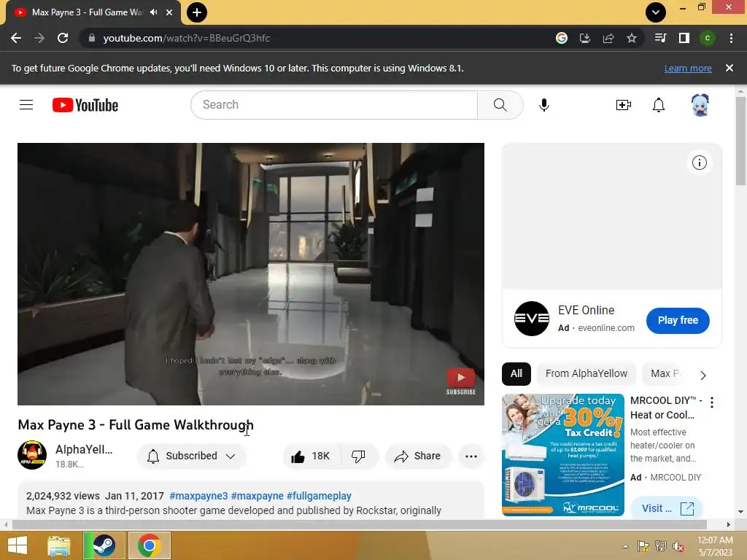The width and height of the screenshot is (747, 560).
Task: Install the app with the address bar download icon
Action: [585, 38]
